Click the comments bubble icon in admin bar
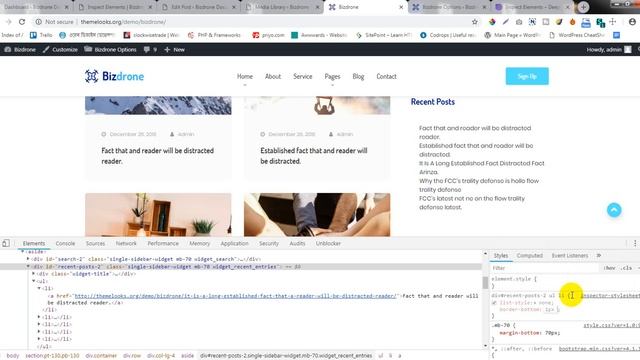 [147, 49]
